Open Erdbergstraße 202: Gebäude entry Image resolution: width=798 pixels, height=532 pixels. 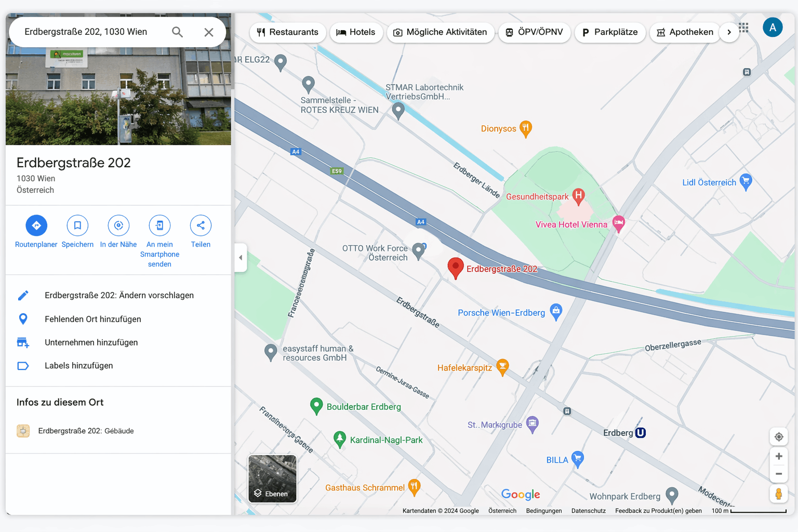[x=118, y=431]
